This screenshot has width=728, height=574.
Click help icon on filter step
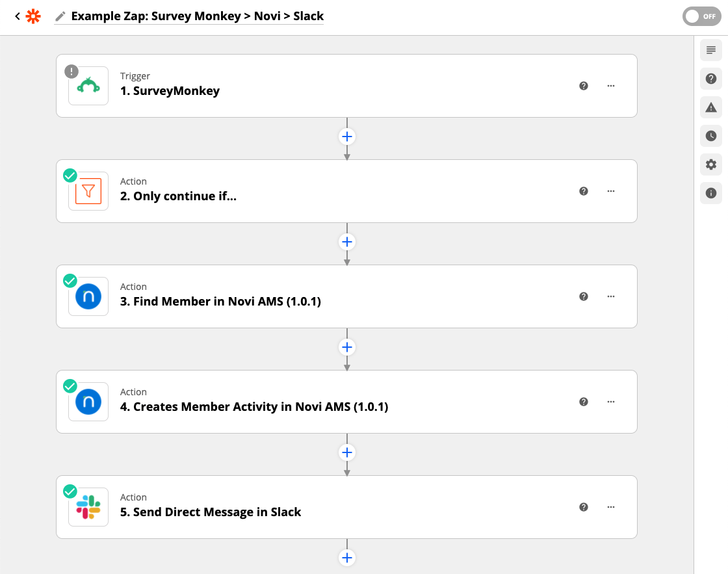(584, 191)
